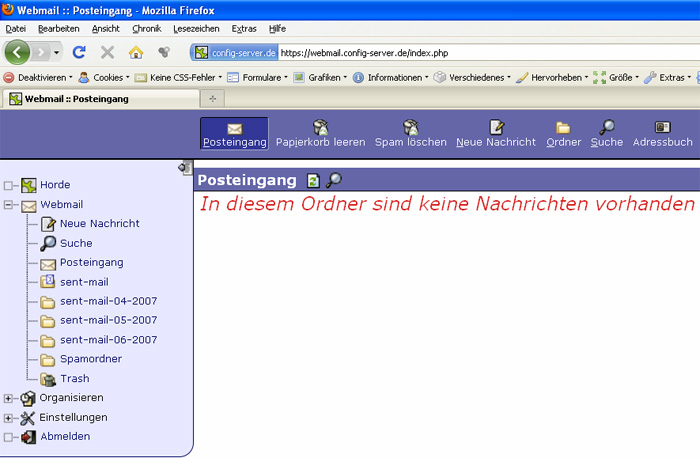Click refresh icon next to Posteingang heading
Screen dimensions: 700x458
(314, 181)
